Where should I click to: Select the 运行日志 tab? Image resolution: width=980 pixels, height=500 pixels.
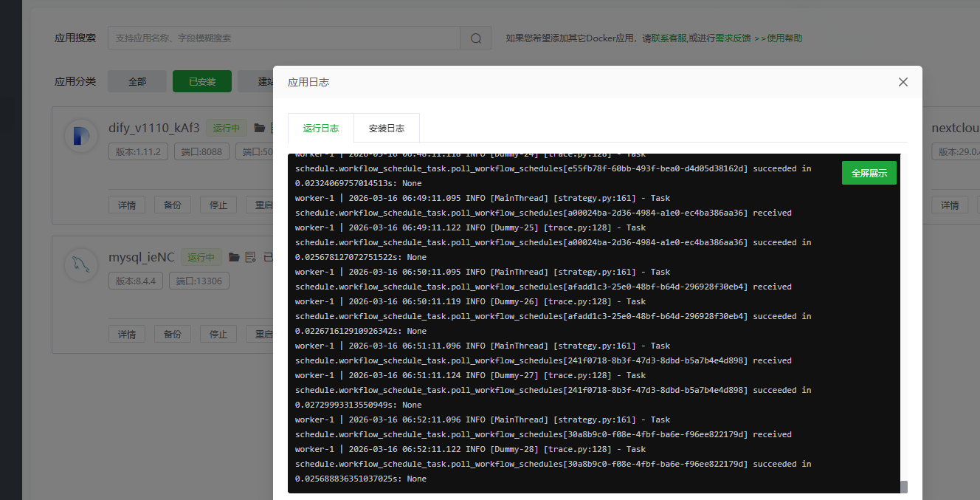[321, 128]
